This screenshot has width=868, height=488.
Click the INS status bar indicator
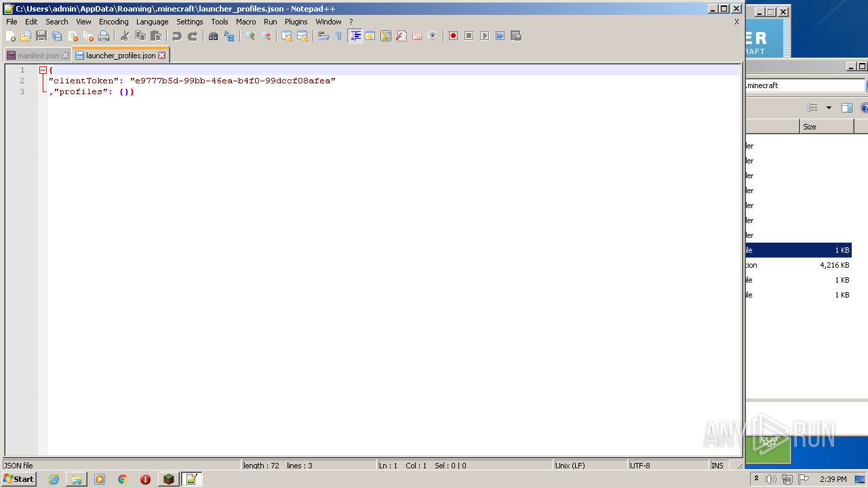click(717, 466)
